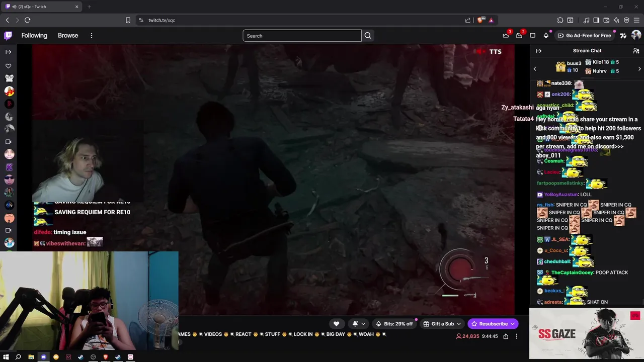The height and width of the screenshot is (362, 644).
Task: Open the whispers speech bubble icon
Action: tap(533, 36)
